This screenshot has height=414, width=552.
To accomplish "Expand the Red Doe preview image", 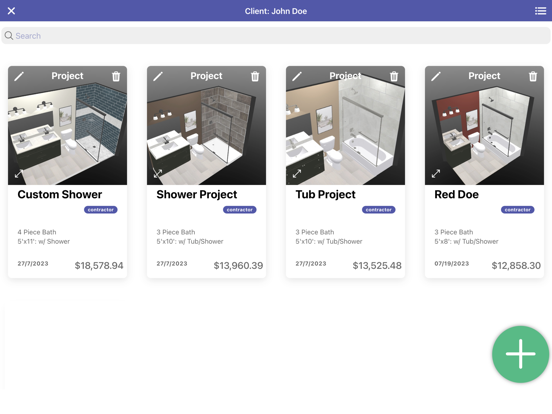I will coord(436,174).
